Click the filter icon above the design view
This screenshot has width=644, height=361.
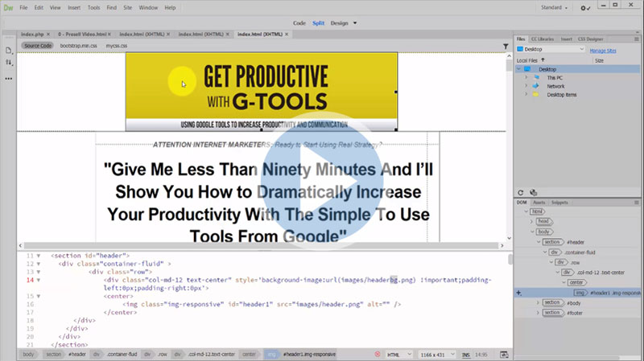point(505,46)
